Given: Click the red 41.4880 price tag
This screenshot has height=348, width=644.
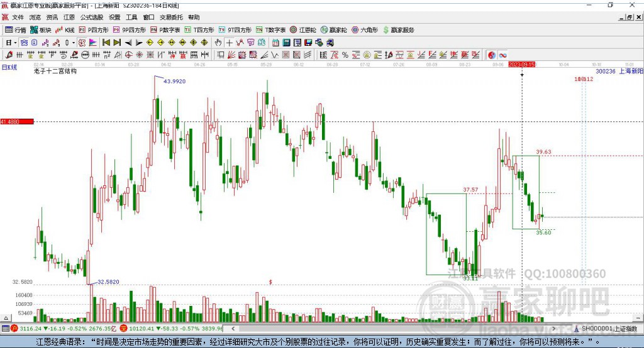Looking at the screenshot, I should click(x=17, y=121).
